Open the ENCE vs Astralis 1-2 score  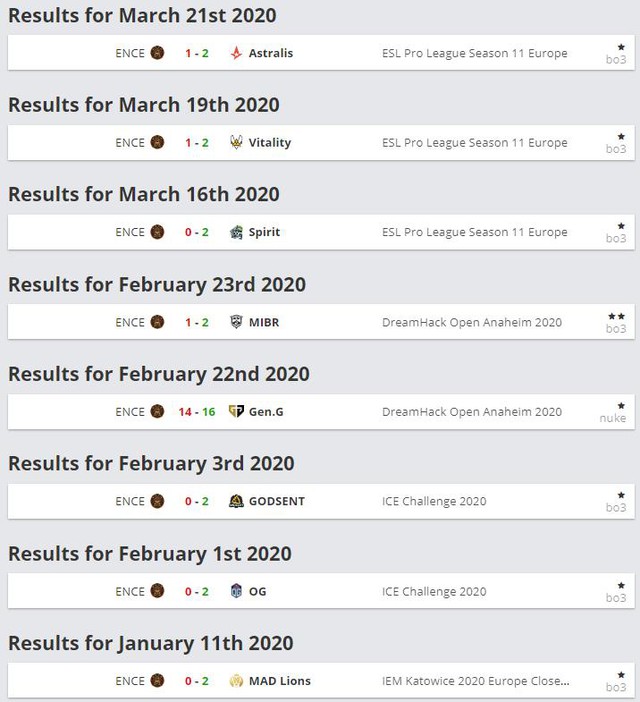[x=196, y=53]
